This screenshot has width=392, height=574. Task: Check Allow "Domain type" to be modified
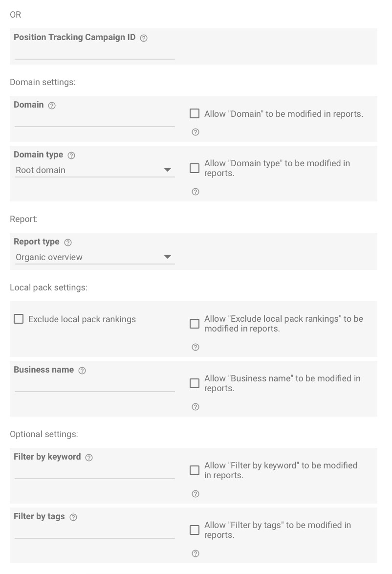tap(195, 168)
